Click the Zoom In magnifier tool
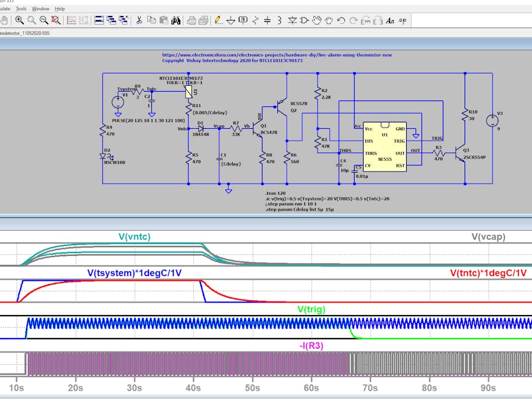Viewport: 532px width, 399px height. [20, 20]
